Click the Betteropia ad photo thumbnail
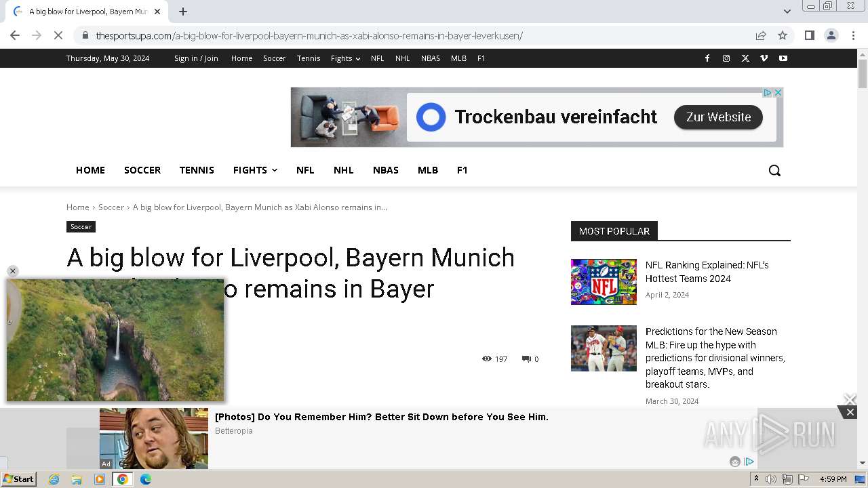868x488 pixels. [x=154, y=439]
